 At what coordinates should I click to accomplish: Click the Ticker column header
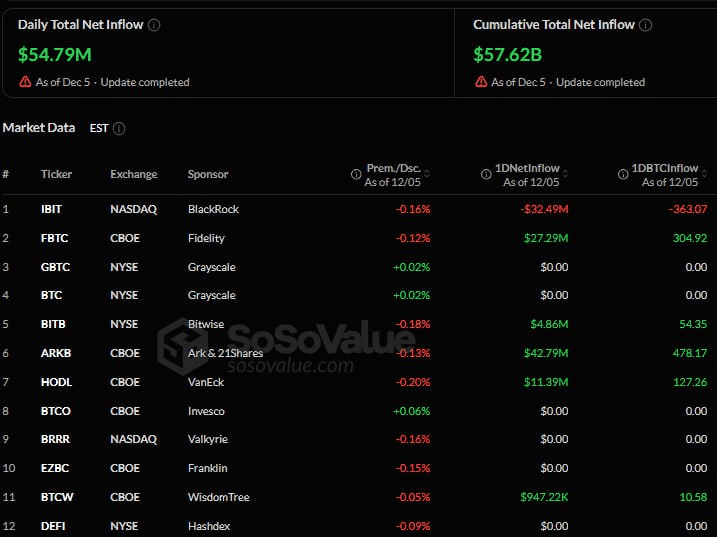tap(56, 174)
